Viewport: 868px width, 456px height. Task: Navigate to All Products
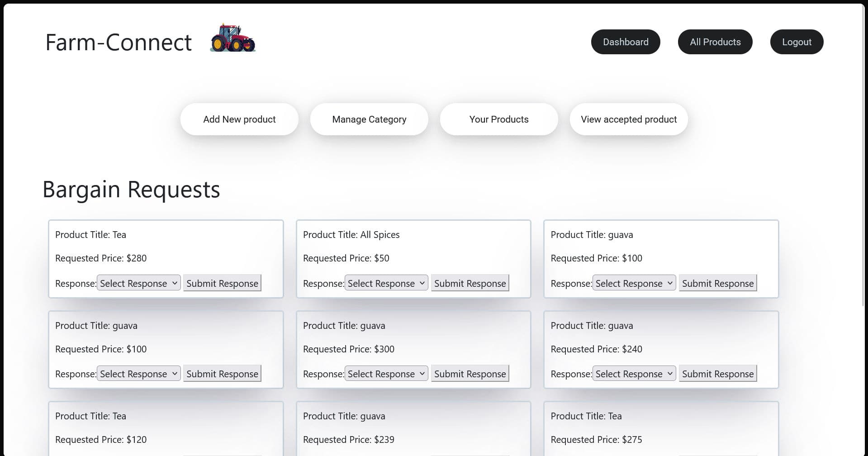coord(715,42)
